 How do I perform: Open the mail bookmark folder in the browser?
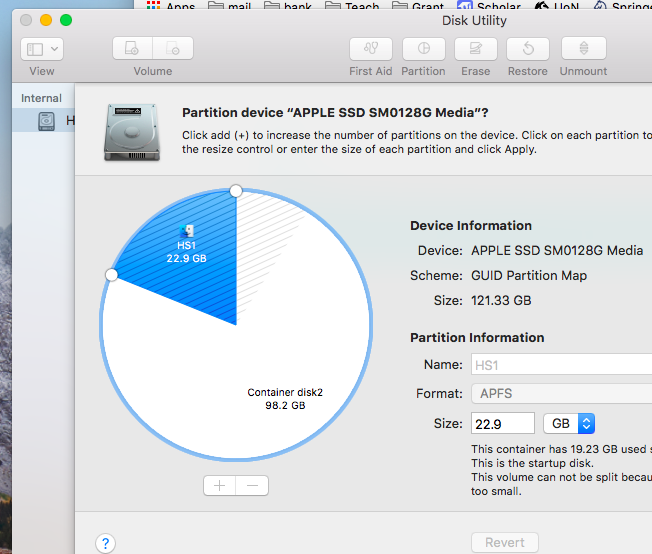click(229, 6)
